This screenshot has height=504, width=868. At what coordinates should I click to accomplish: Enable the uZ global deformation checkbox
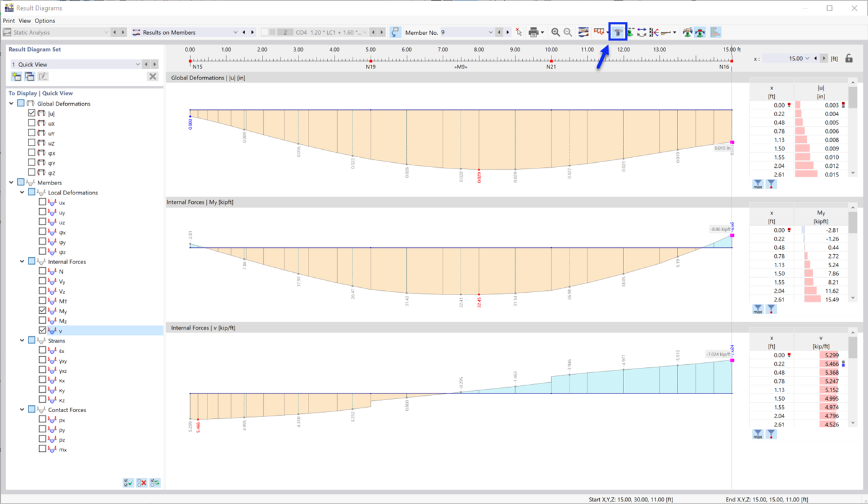(32, 143)
